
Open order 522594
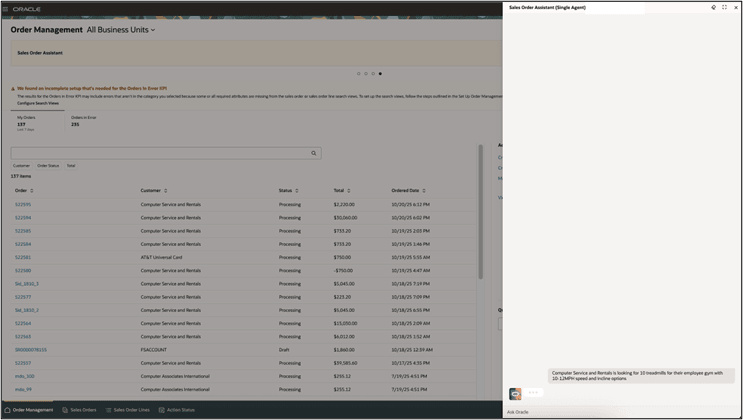coord(23,218)
